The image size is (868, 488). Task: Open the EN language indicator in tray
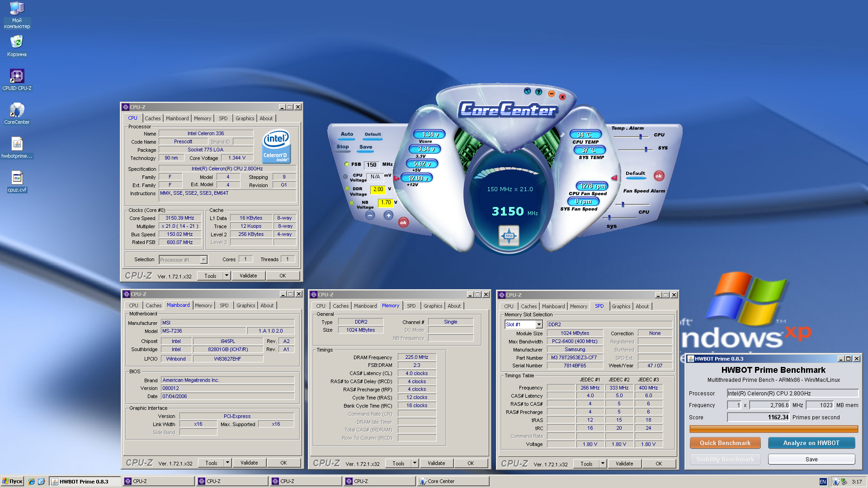click(823, 482)
